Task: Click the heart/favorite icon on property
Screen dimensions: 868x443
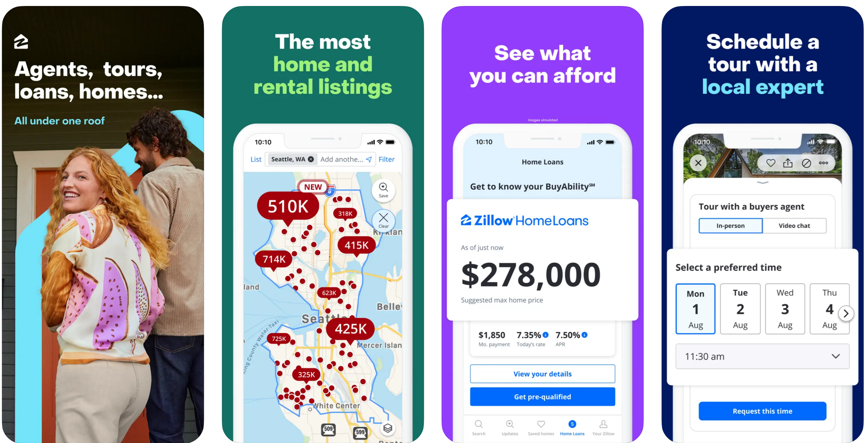Action: coord(770,163)
